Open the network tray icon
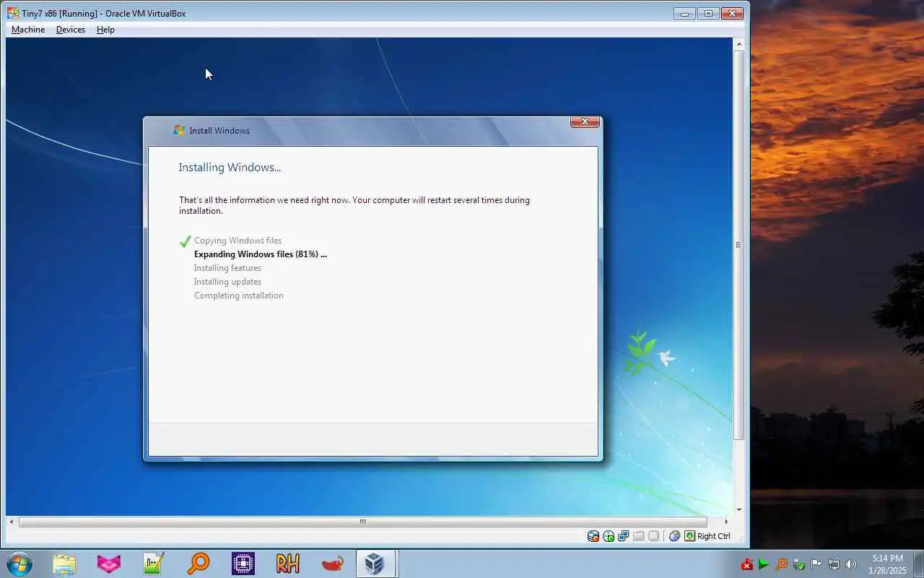 pyautogui.click(x=834, y=565)
